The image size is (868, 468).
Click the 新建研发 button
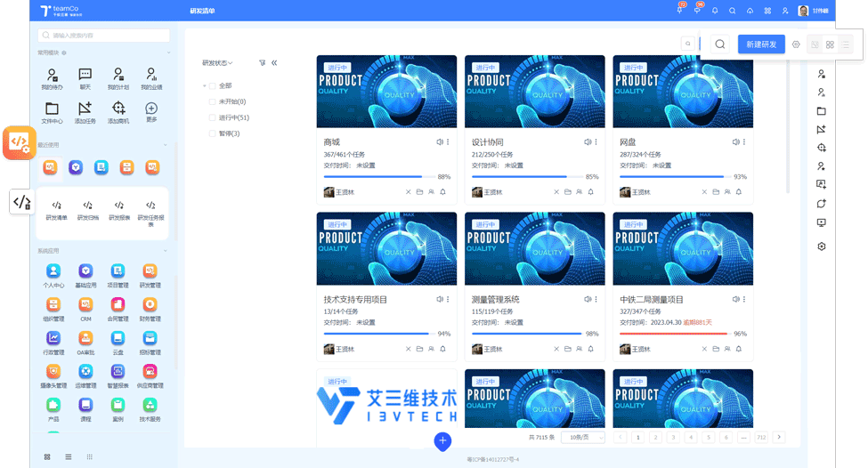(761, 44)
